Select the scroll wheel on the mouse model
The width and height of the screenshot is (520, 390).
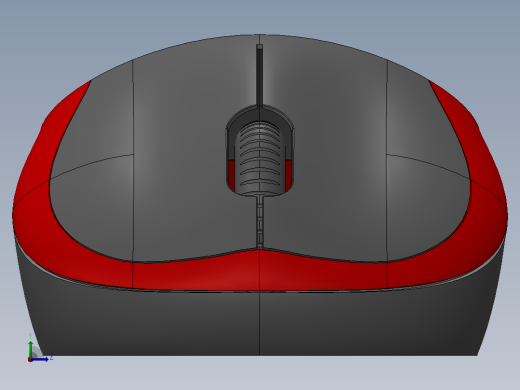(260, 158)
